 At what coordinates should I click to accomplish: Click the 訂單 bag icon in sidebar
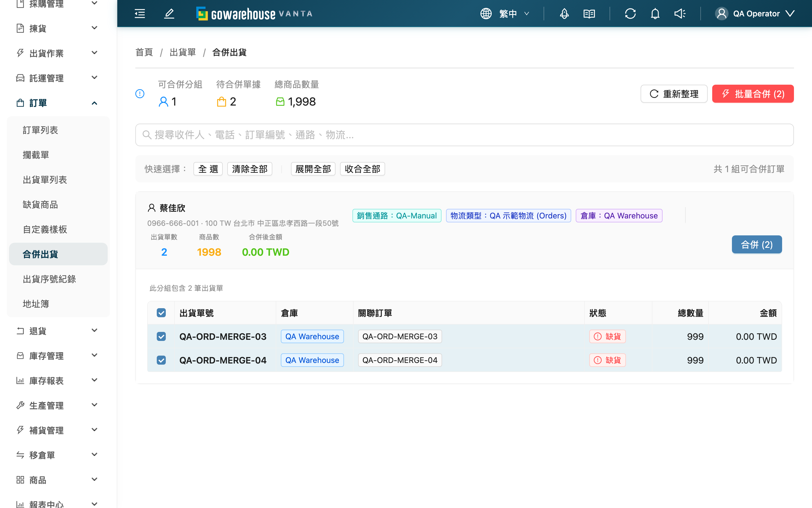pyautogui.click(x=20, y=102)
